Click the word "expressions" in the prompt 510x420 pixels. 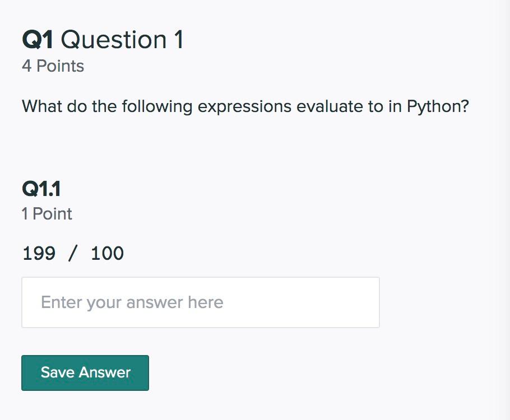click(x=244, y=106)
